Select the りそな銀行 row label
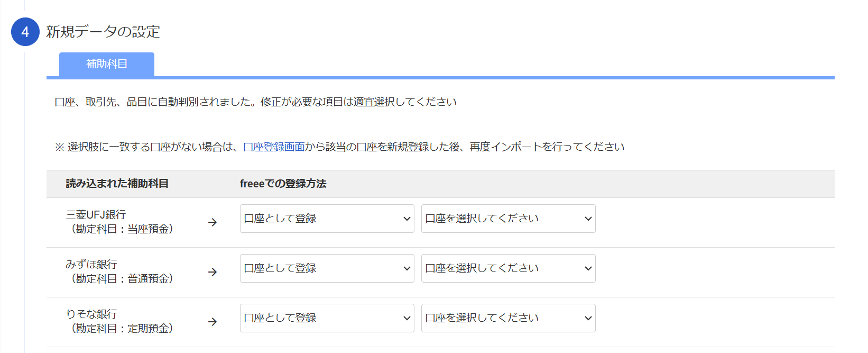The width and height of the screenshot is (868, 353). pos(91,314)
